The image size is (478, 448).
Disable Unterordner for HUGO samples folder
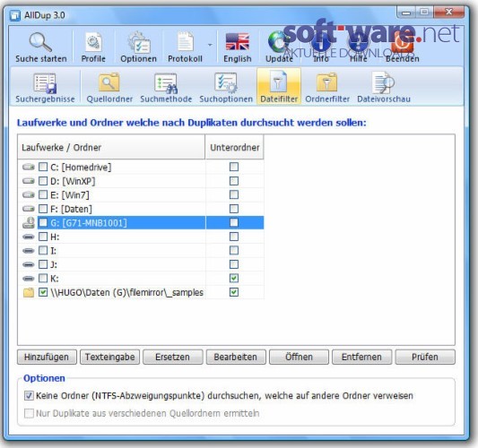(x=234, y=292)
